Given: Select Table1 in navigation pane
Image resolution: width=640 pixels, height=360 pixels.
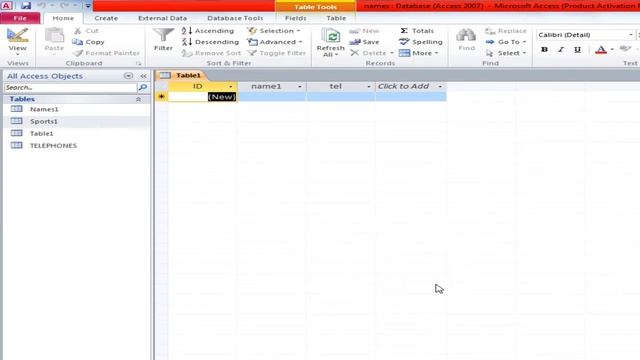Looking at the screenshot, I should tap(42, 133).
